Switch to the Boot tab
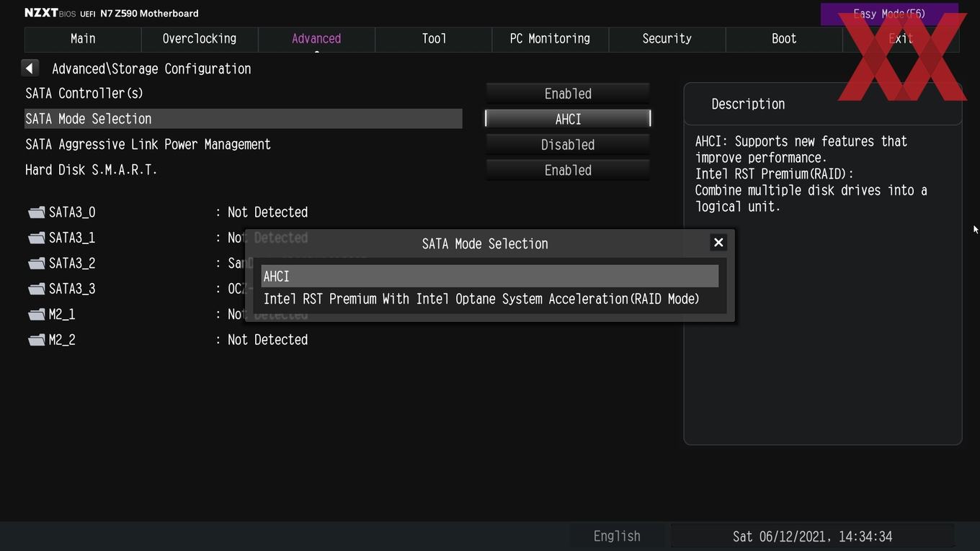Screen dimensions: 980x551 click(x=784, y=39)
